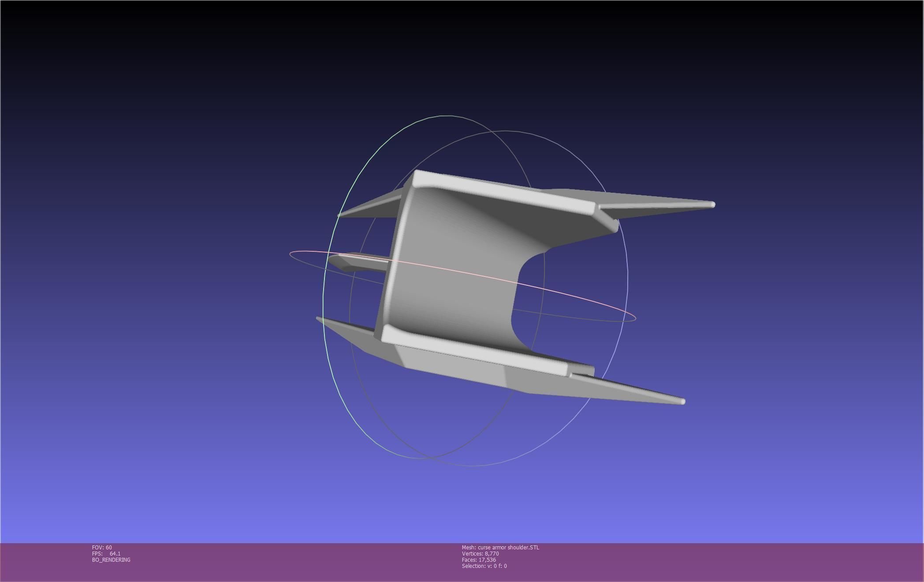Click the lower left spike tip of model
The width and height of the screenshot is (924, 582).
(319, 318)
